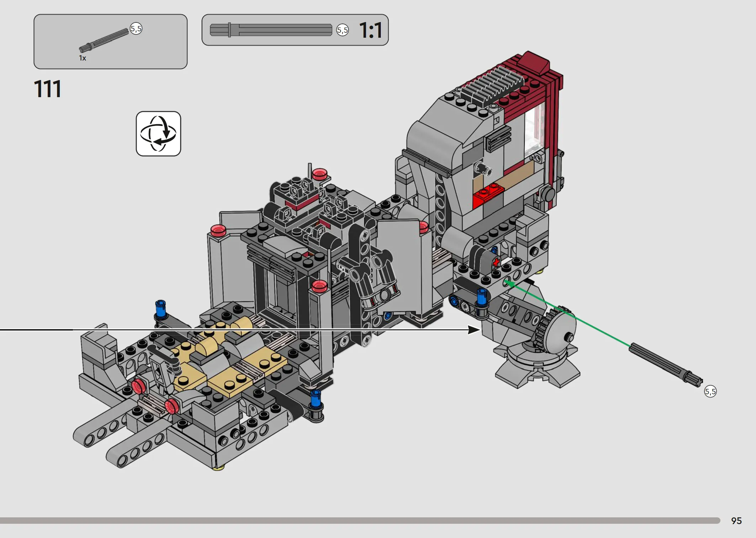Viewport: 756px width, 538px height.
Task: Click the axle part in the parts box
Action: pos(103,40)
